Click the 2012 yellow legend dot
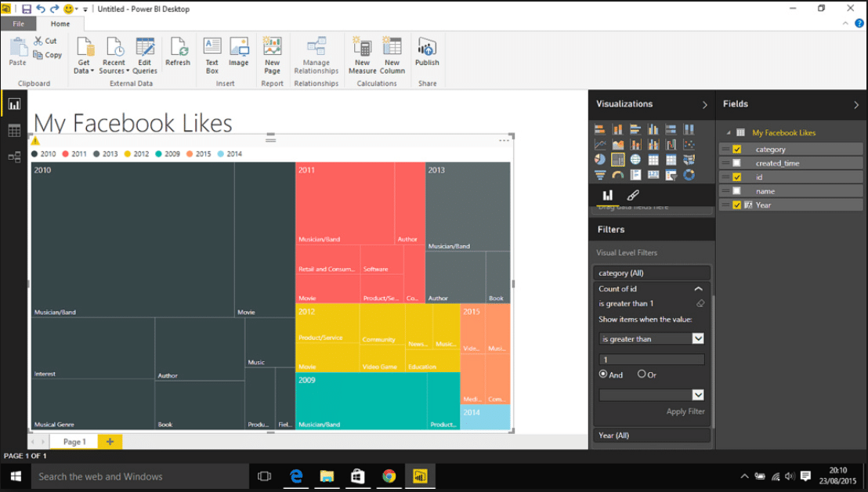 pos(128,154)
